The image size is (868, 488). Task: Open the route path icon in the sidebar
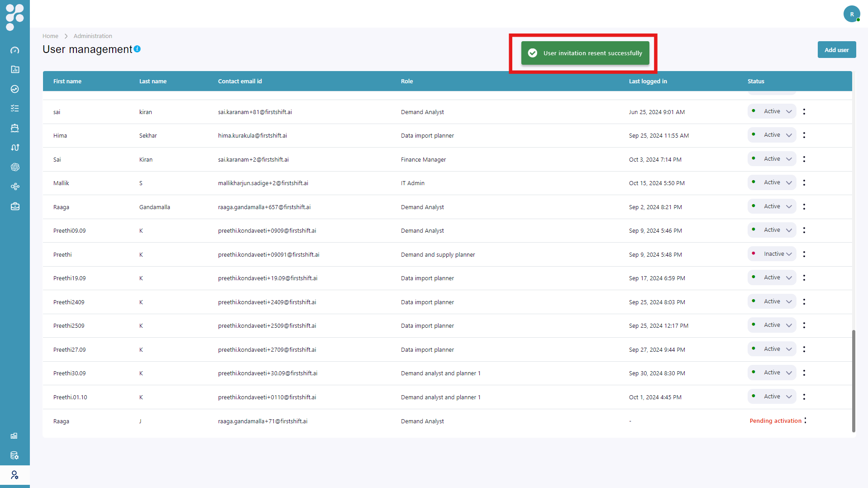click(15, 148)
